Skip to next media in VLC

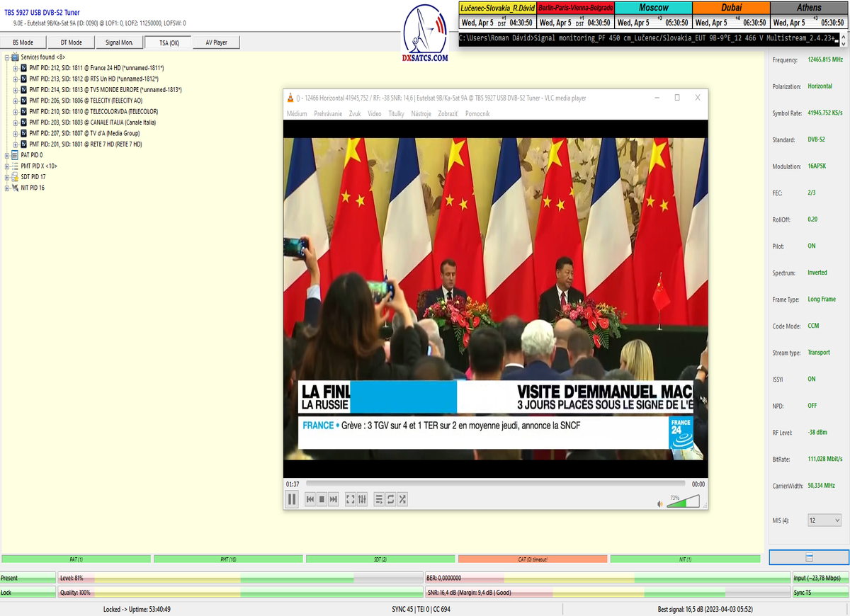[334, 499]
